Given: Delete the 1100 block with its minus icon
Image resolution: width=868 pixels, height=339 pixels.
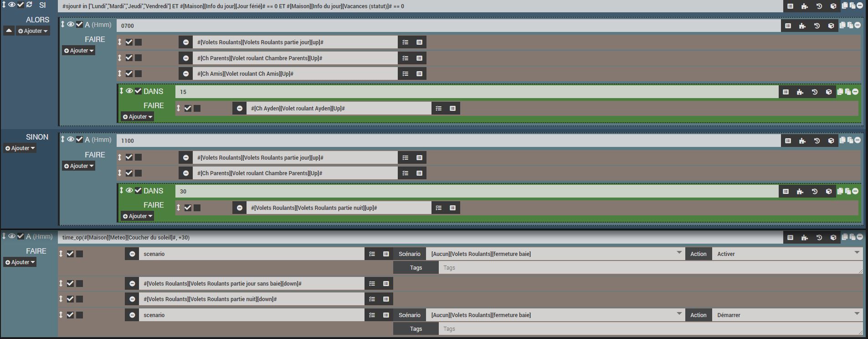Looking at the screenshot, I should [858, 140].
